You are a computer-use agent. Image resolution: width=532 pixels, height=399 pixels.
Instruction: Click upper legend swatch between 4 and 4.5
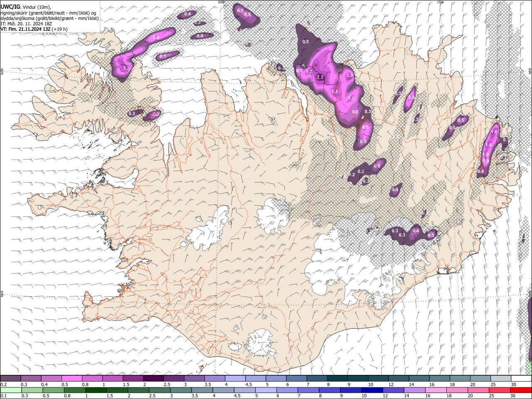(x=235, y=379)
